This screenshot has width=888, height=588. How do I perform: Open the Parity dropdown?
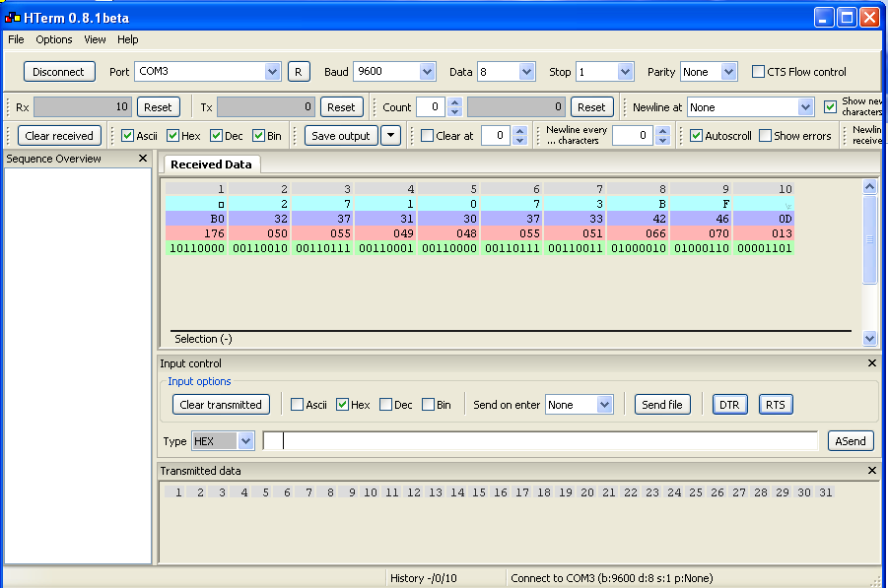coord(729,72)
